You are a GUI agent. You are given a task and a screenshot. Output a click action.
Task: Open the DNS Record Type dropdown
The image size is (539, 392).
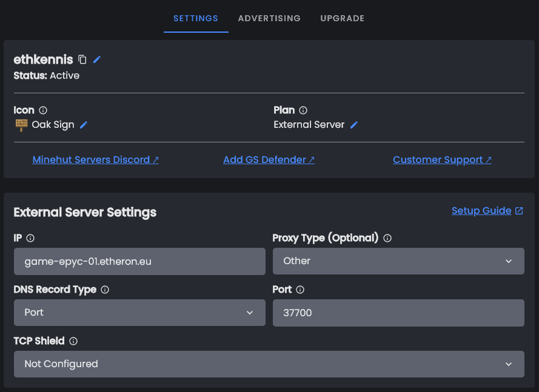point(139,313)
